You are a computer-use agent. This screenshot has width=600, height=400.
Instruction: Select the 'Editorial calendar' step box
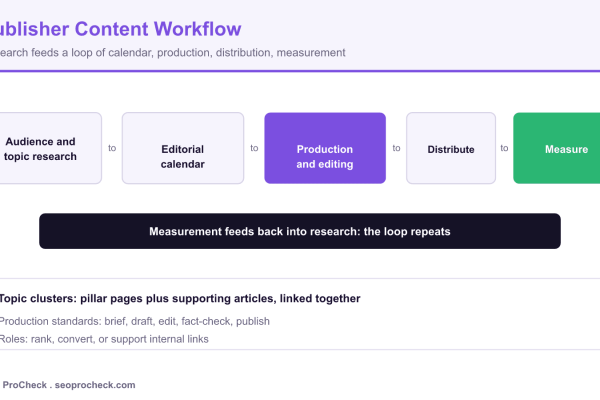coord(183,148)
